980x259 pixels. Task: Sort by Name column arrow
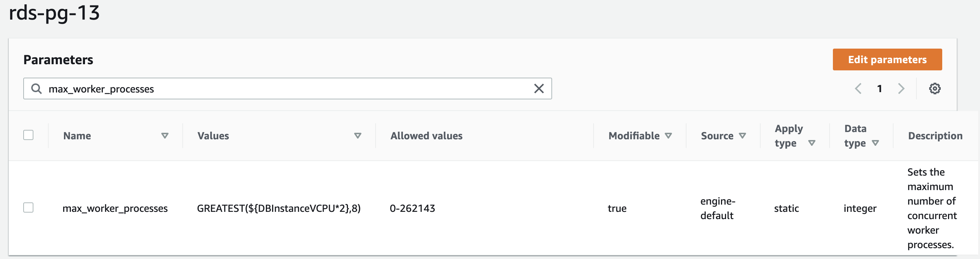(x=165, y=136)
